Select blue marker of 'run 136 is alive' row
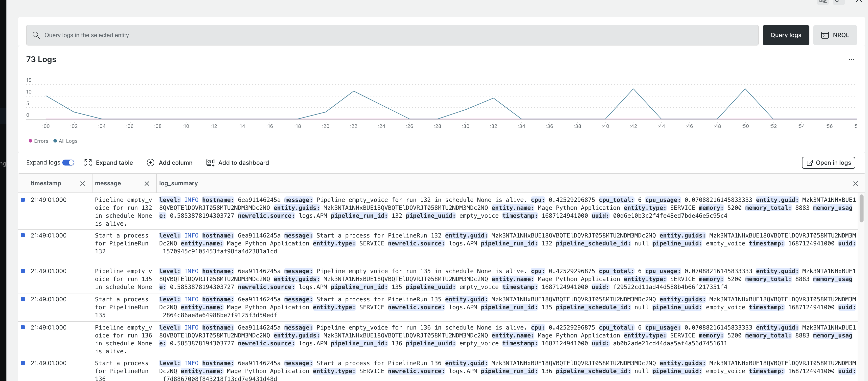The height and width of the screenshot is (381, 868). pyautogui.click(x=23, y=327)
